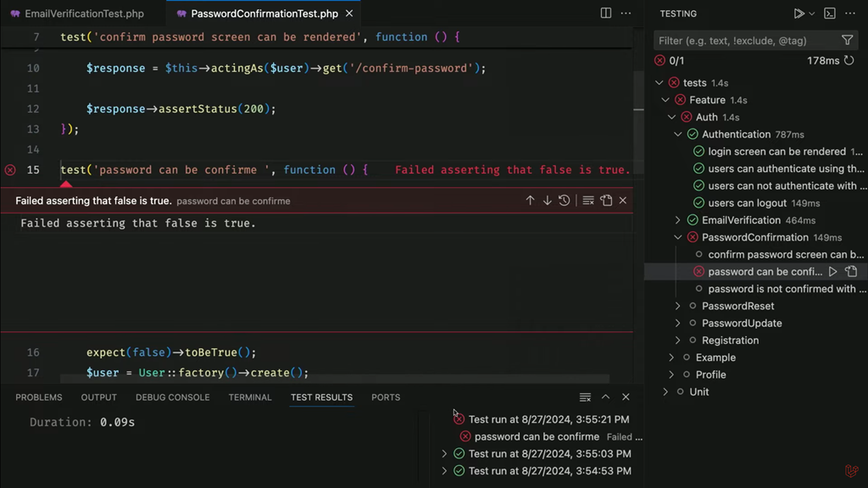This screenshot has width=868, height=488.
Task: Expand the EmailVerification group
Action: coord(677,220)
